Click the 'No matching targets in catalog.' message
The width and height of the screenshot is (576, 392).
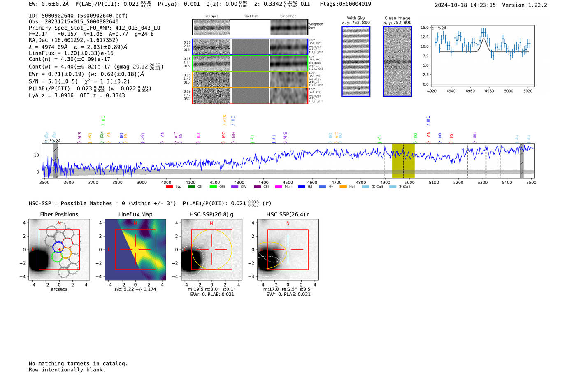78,364
